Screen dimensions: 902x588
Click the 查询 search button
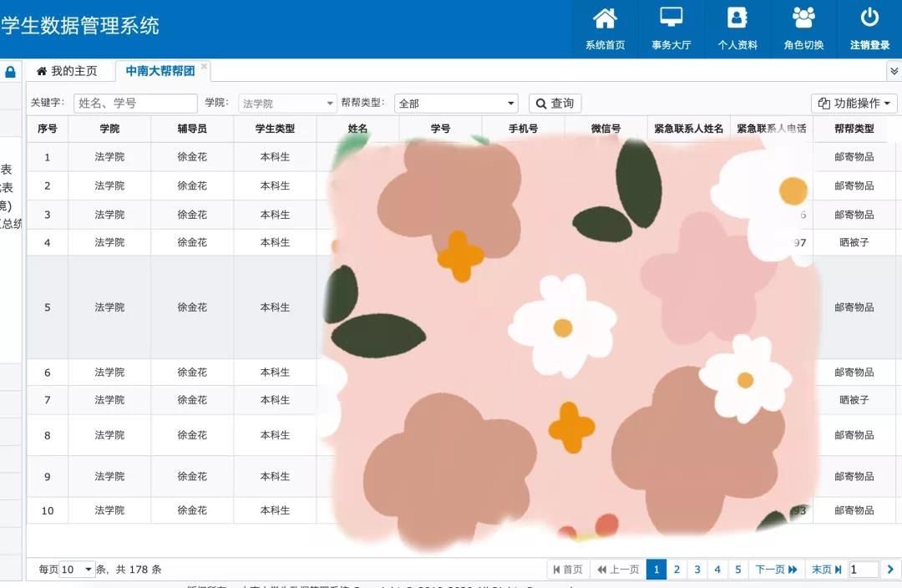[x=555, y=104]
